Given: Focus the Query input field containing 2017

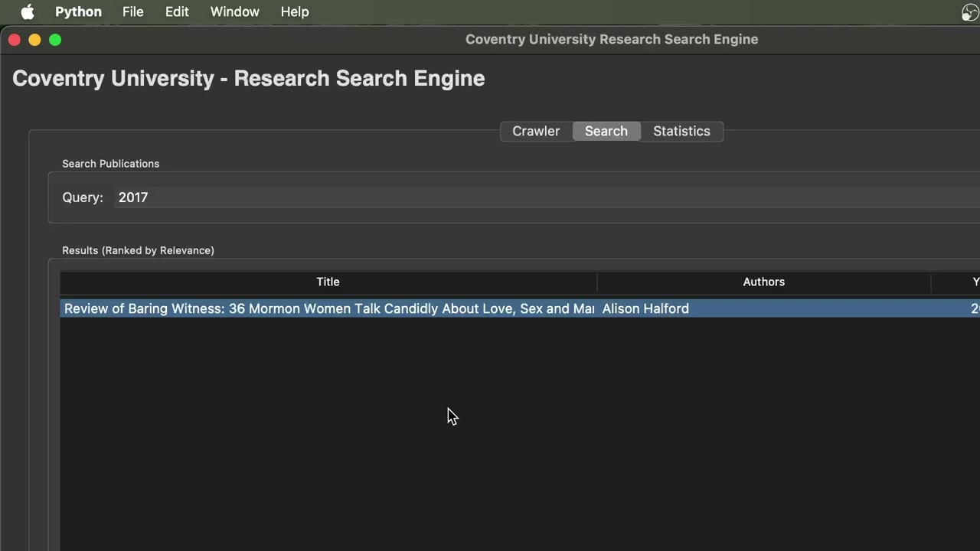Looking at the screenshot, I should point(545,197).
